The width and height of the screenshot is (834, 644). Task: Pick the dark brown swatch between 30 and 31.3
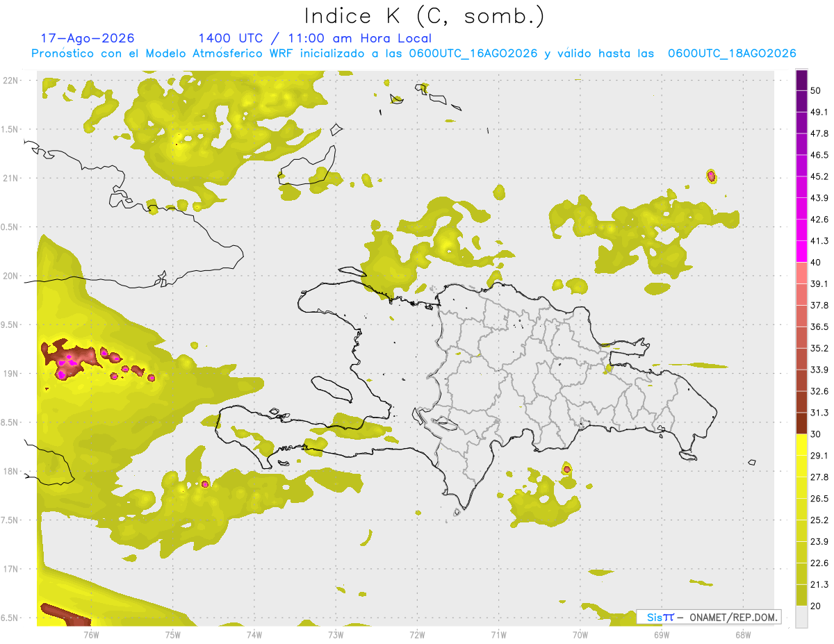click(801, 423)
